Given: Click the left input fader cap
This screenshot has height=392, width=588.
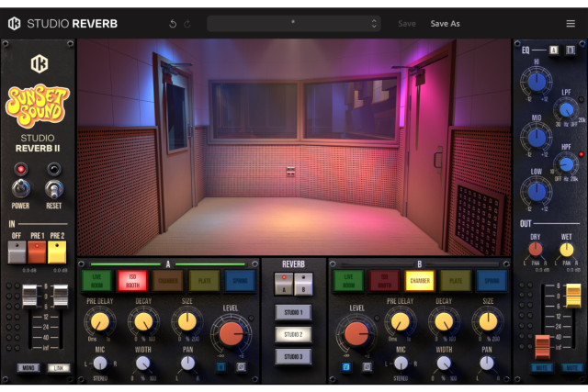Looking at the screenshot, I should [29, 296].
